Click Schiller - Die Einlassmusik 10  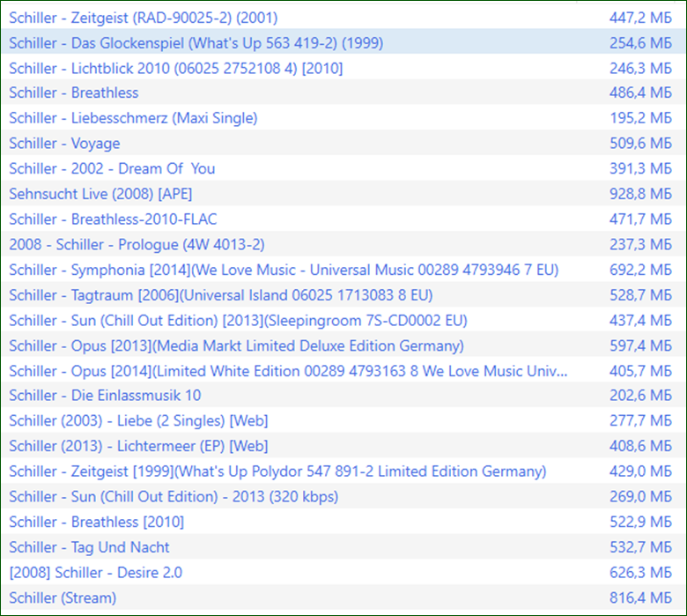105,396
